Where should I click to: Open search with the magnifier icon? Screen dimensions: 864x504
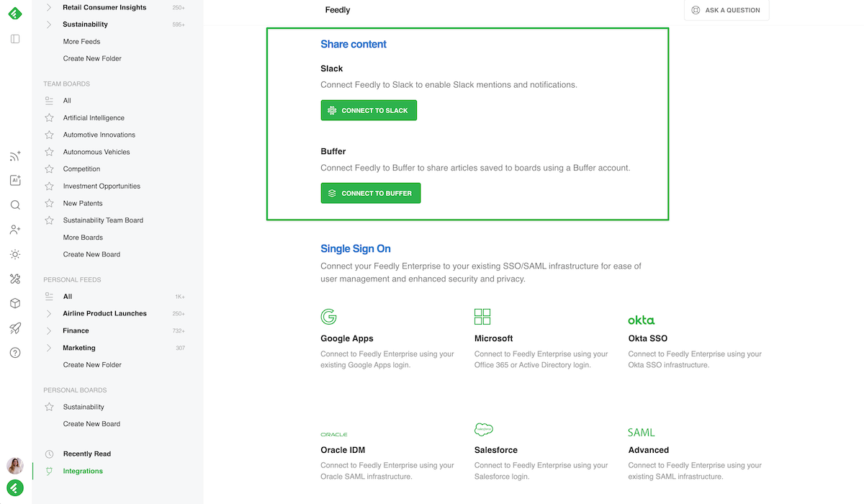point(14,205)
